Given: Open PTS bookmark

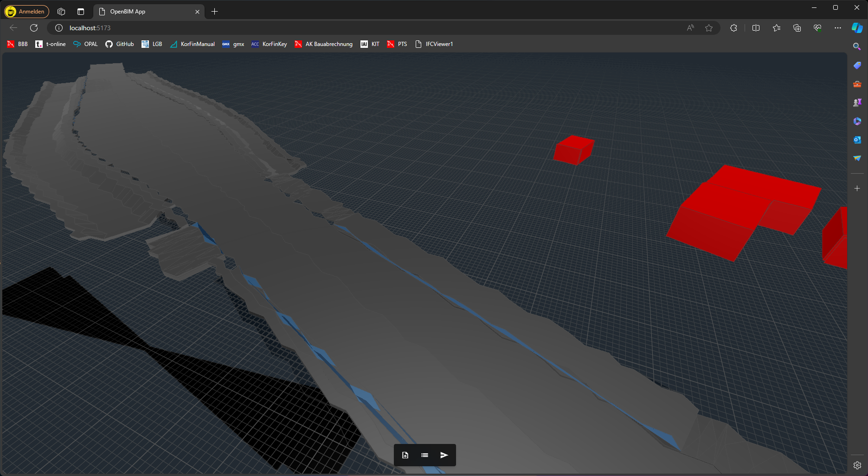Looking at the screenshot, I should click(x=397, y=44).
